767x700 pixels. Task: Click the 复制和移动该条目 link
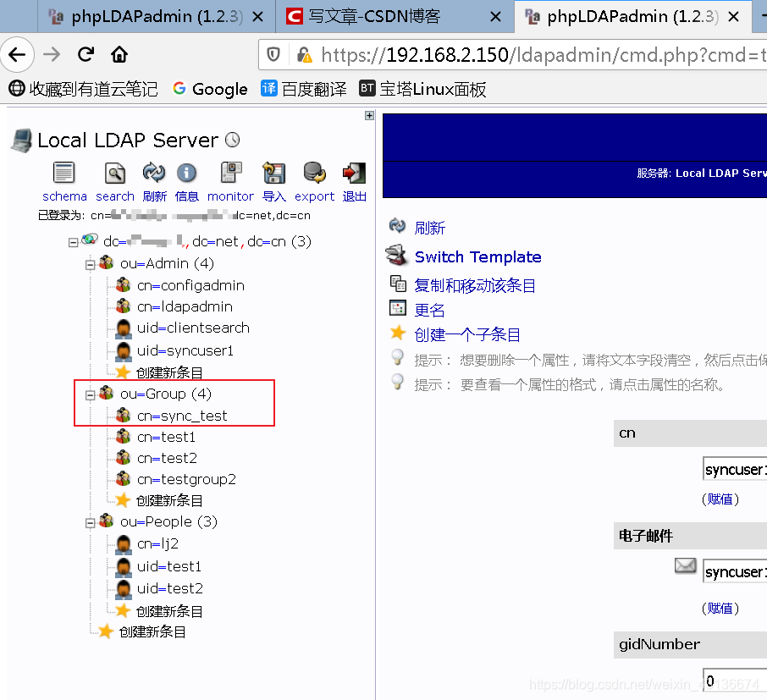click(x=475, y=286)
